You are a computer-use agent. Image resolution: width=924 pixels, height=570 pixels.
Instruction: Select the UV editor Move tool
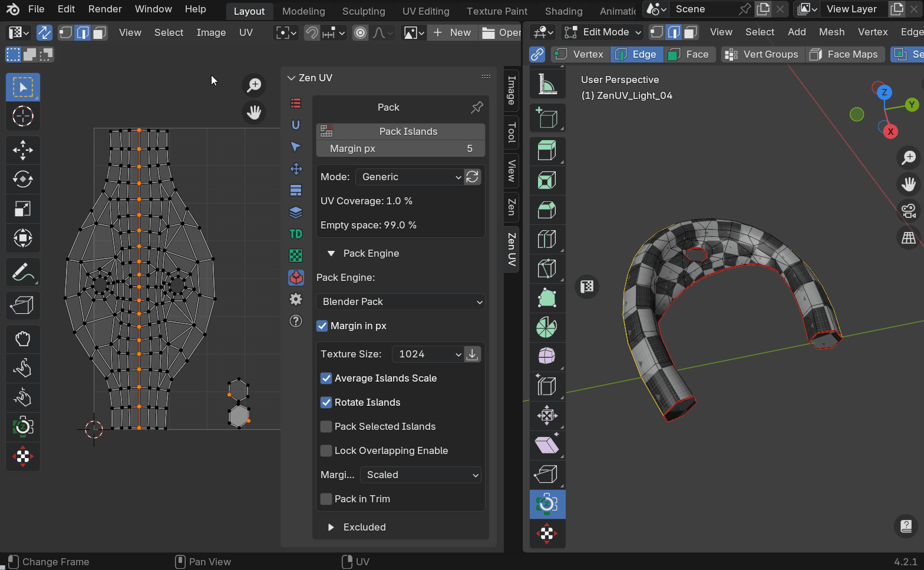[x=23, y=150]
